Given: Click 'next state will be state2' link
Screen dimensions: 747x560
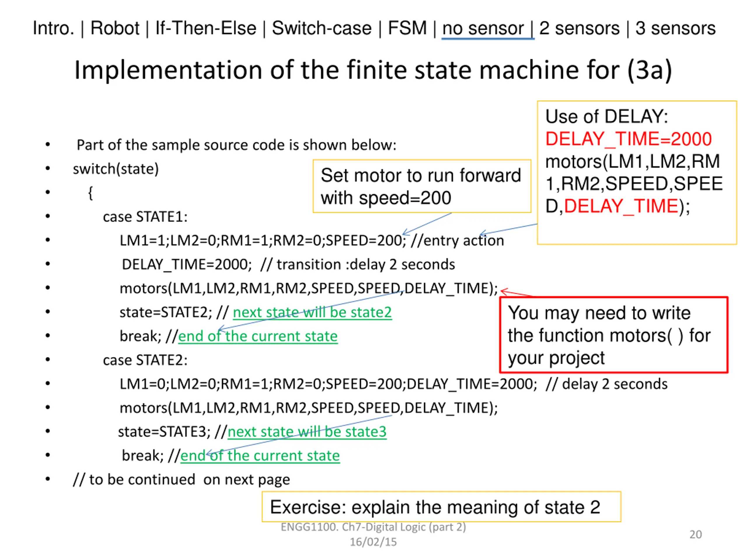Looking at the screenshot, I should click(x=313, y=312).
